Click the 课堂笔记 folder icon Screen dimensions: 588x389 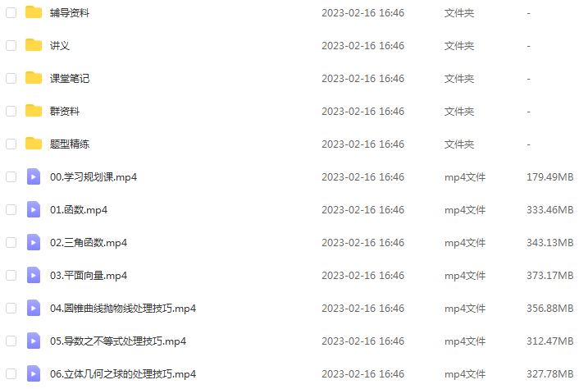(34, 78)
